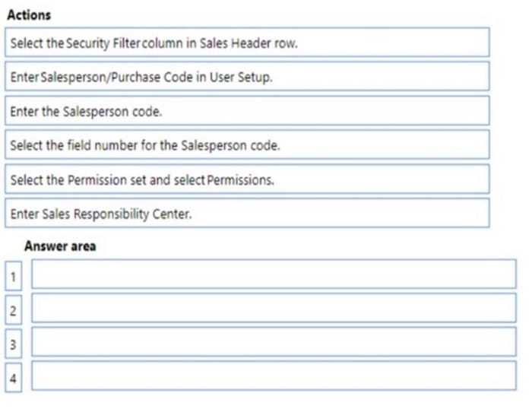Viewport: 532px width, 409px height.
Task: Pick the 'Enter Salesperson/Purchase Code in User Setup' action
Action: click(x=246, y=77)
